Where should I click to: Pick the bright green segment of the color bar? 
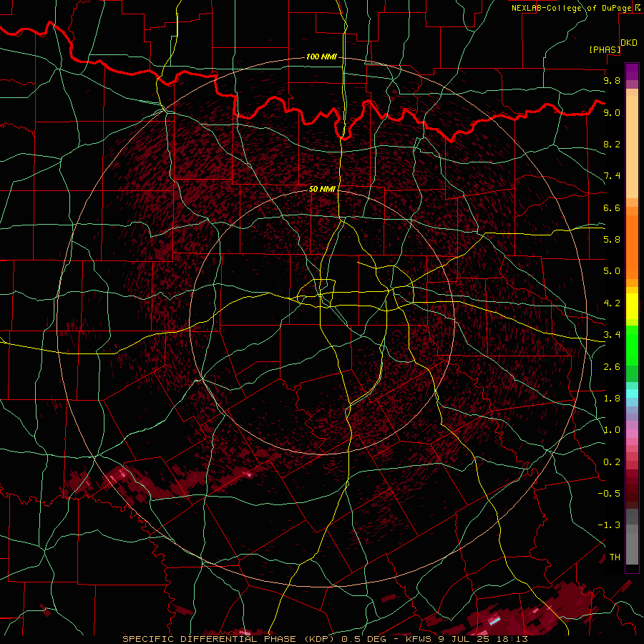point(632,345)
